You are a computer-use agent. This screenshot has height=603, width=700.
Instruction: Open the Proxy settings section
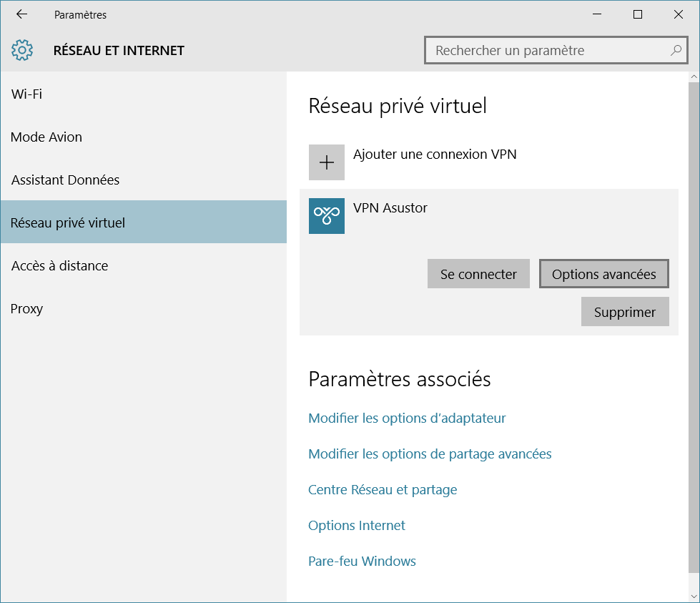point(27,308)
